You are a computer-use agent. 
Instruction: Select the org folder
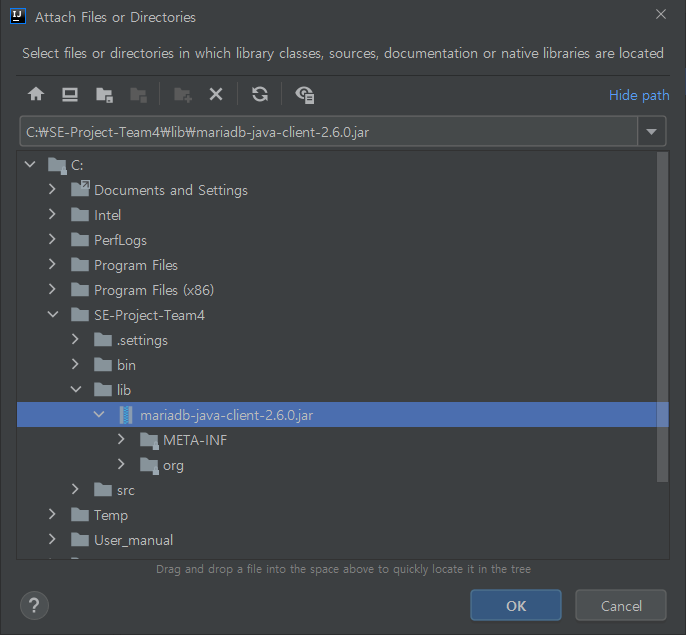tap(162, 465)
